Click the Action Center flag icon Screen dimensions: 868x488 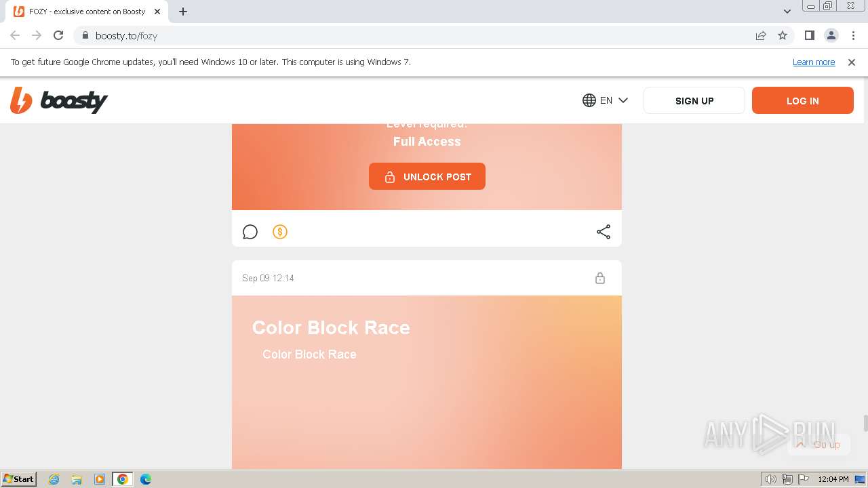pos(804,479)
